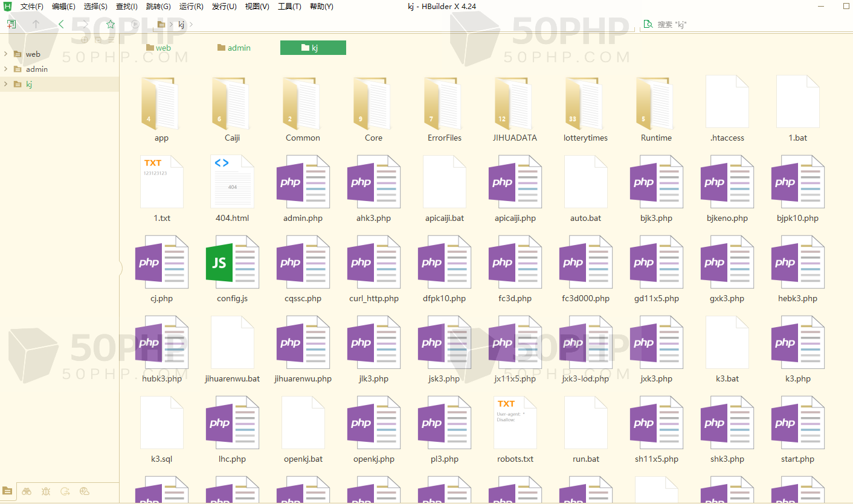Open the 文件(F) menu

[31, 7]
